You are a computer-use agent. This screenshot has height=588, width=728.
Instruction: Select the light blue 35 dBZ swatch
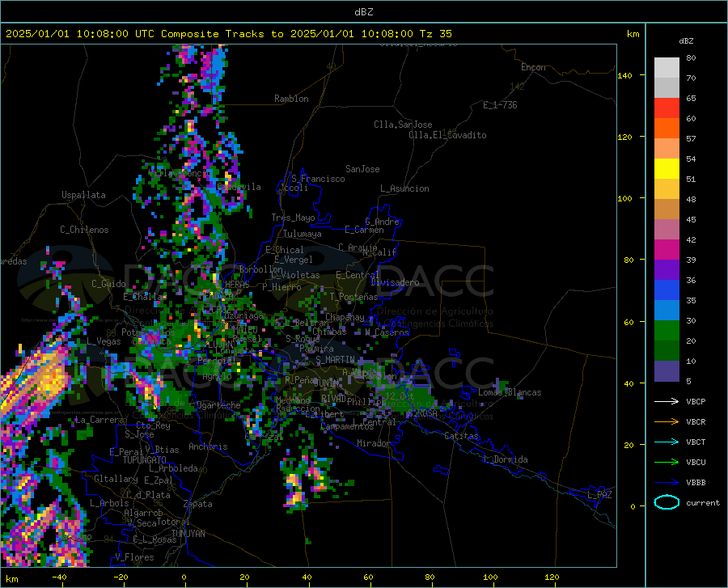pyautogui.click(x=667, y=311)
